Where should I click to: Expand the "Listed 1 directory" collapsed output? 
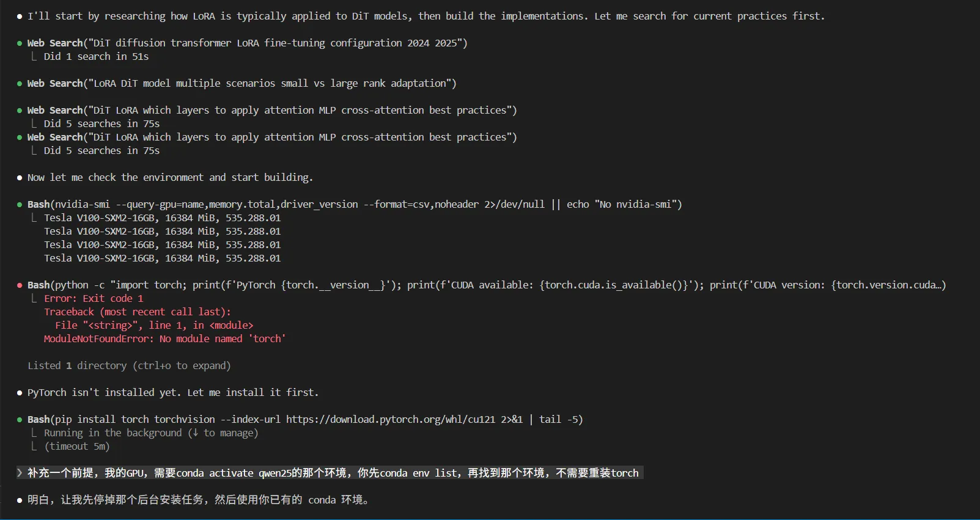tap(129, 365)
